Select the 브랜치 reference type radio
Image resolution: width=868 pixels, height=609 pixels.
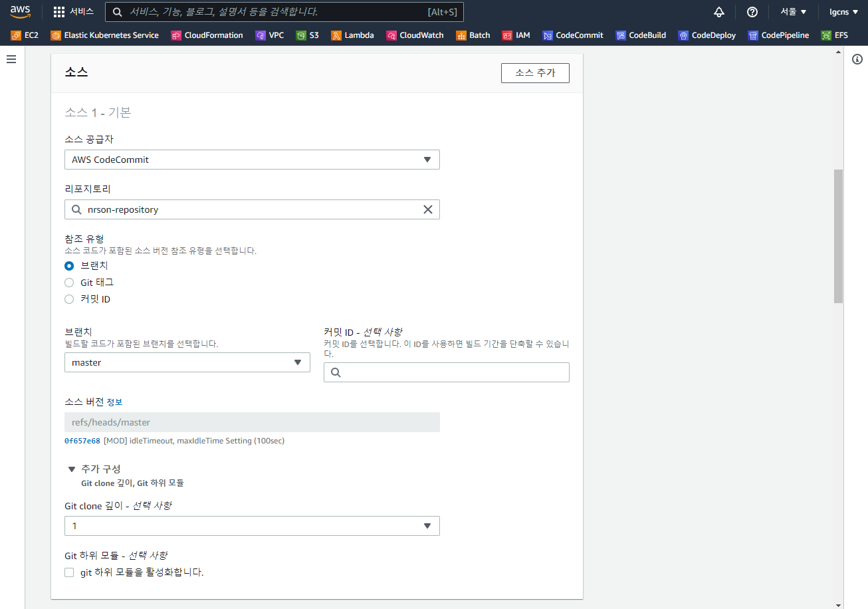click(69, 265)
